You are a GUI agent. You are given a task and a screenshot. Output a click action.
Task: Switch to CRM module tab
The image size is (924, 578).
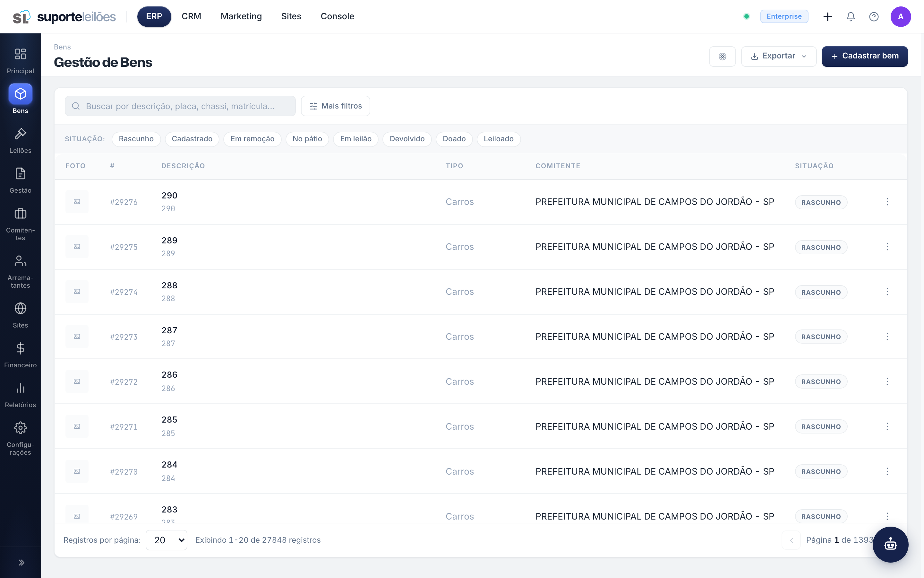pyautogui.click(x=191, y=16)
